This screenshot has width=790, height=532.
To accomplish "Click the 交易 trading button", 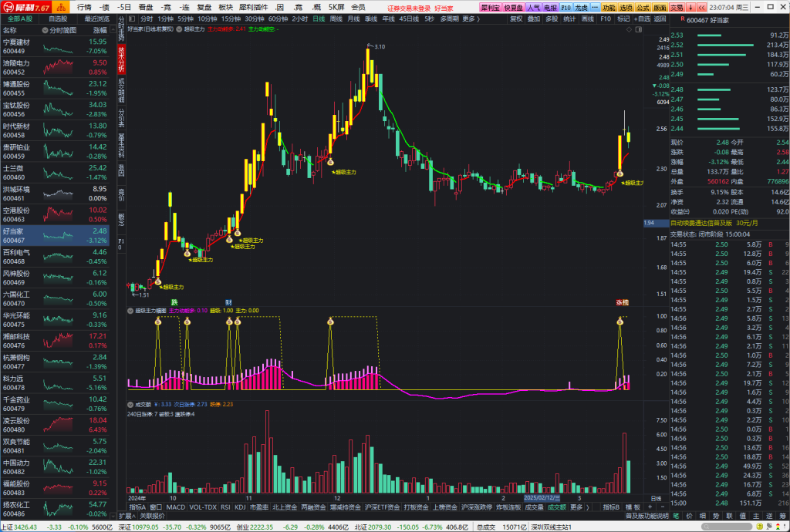I will (677, 8).
